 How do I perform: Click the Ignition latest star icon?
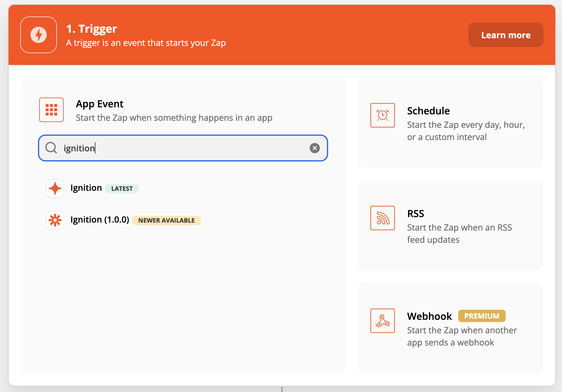[55, 188]
